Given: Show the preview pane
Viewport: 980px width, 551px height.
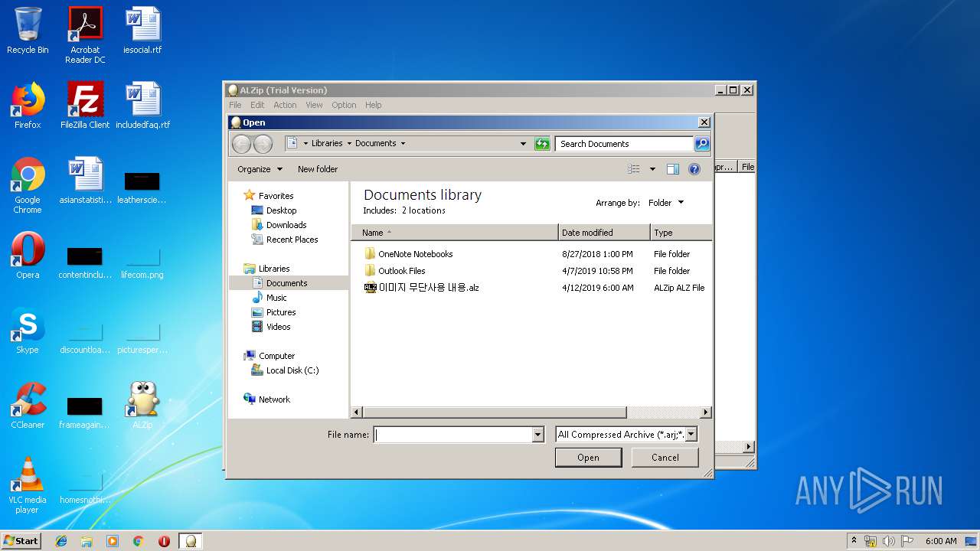Looking at the screenshot, I should (x=673, y=169).
